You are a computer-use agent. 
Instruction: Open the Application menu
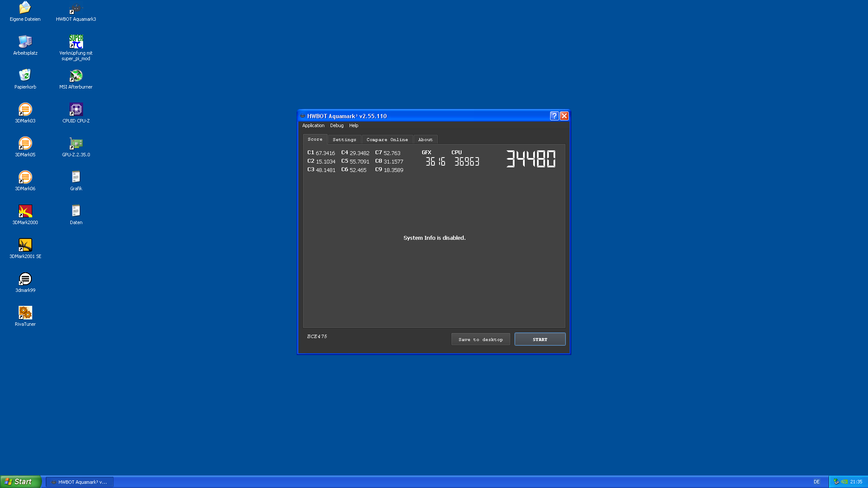(x=313, y=125)
